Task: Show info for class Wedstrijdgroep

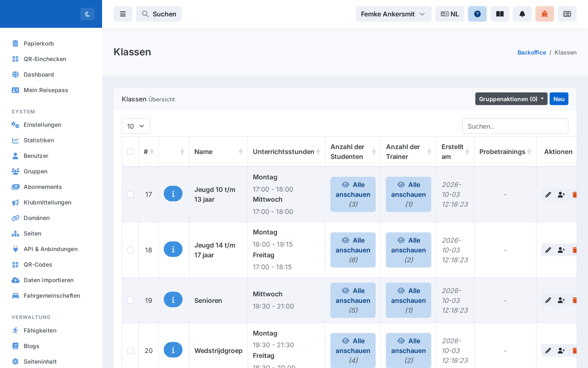Action: (173, 350)
